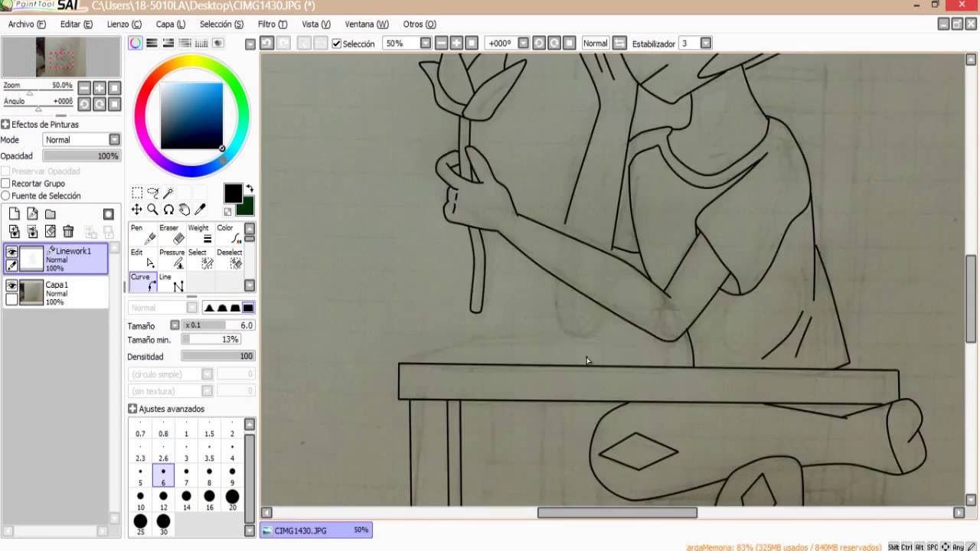The height and width of the screenshot is (551, 980).
Task: Open the rotation angle +000° dropdown
Action: coord(523,44)
